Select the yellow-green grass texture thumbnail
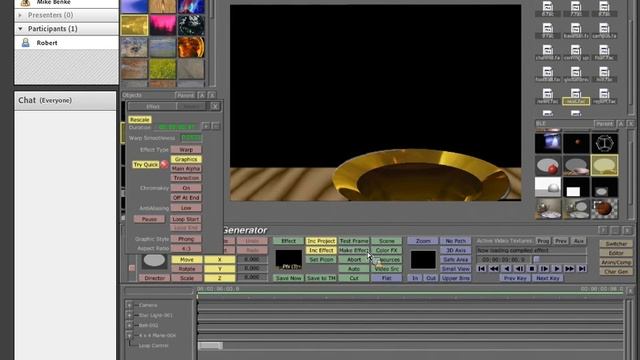Screen dimensions: 640x360 click(x=162, y=69)
